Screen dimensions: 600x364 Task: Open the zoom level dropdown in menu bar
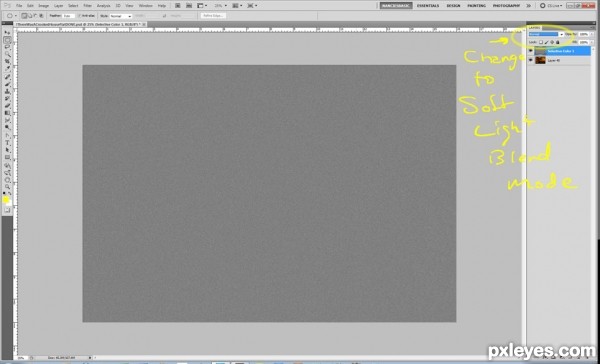(220, 6)
